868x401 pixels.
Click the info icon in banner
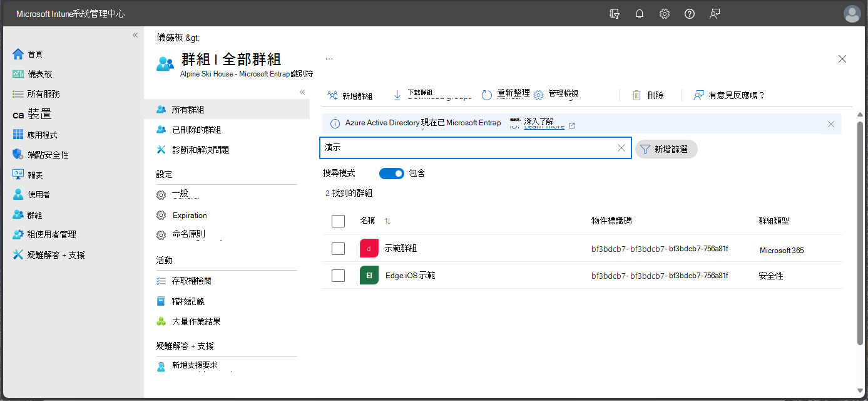pyautogui.click(x=335, y=124)
